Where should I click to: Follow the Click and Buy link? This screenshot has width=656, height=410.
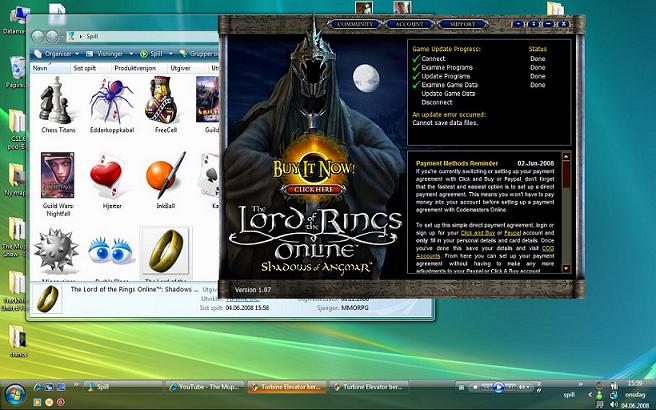click(x=477, y=233)
